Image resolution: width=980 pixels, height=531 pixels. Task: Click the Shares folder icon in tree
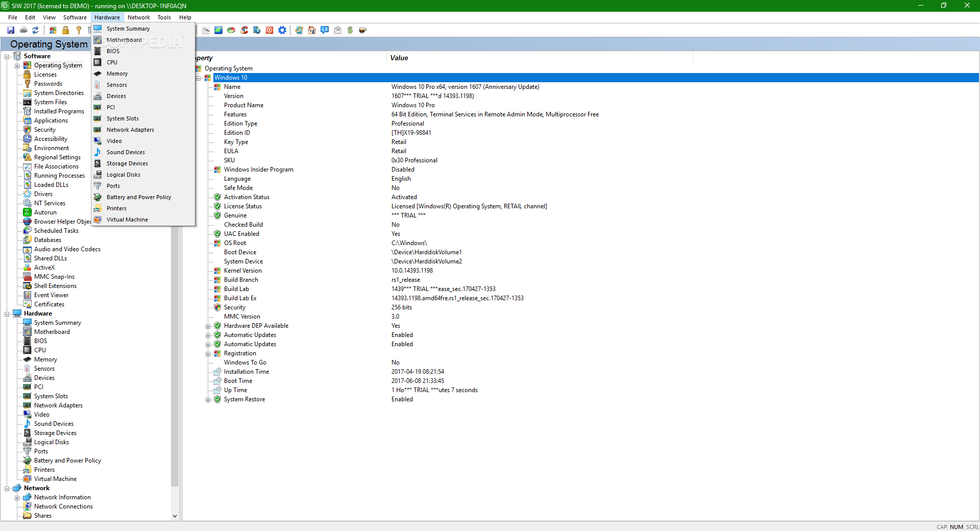pyautogui.click(x=28, y=516)
